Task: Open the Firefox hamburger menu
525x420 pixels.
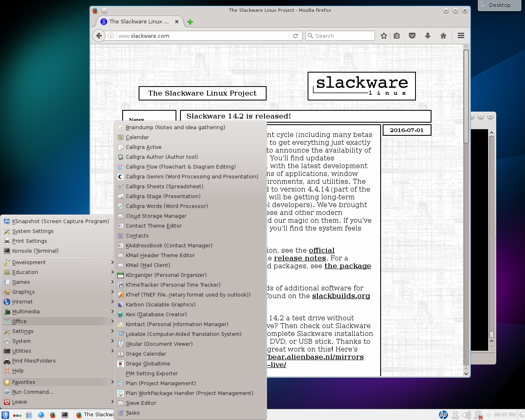Action: click(x=461, y=36)
